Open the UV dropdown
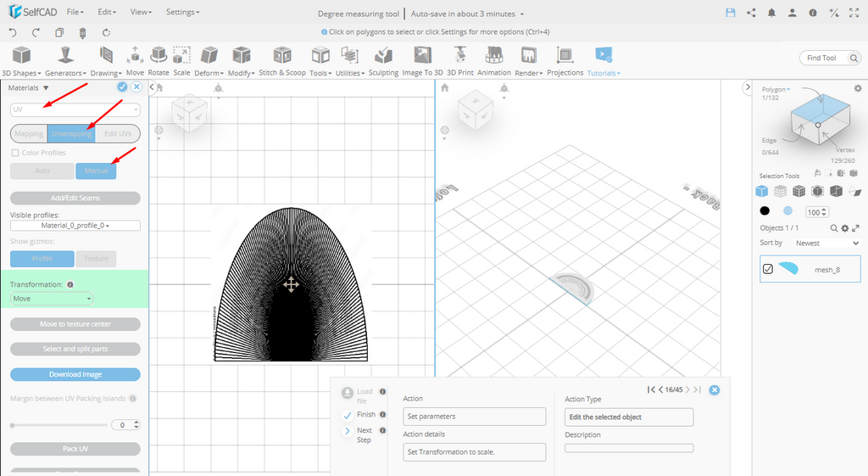 pos(75,109)
